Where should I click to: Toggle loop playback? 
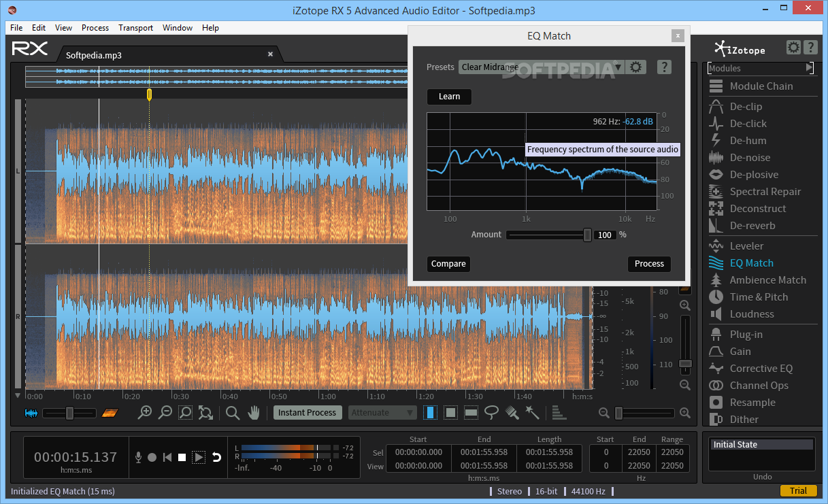point(217,458)
